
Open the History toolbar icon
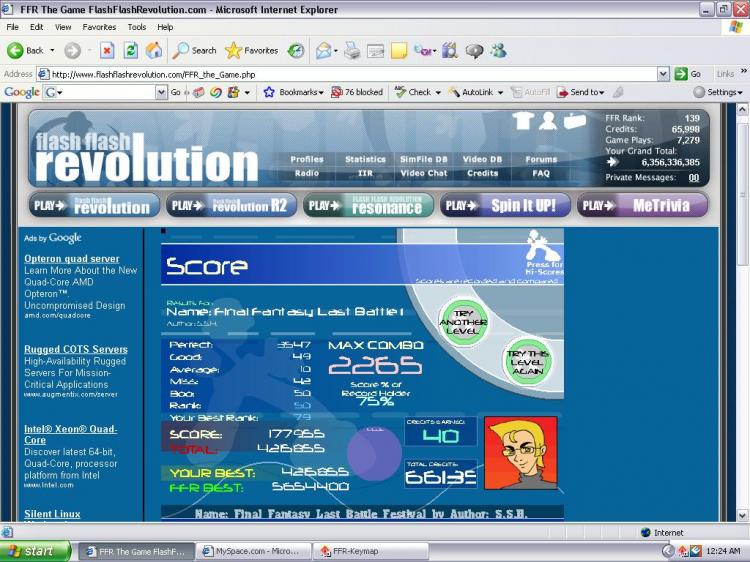tap(296, 50)
